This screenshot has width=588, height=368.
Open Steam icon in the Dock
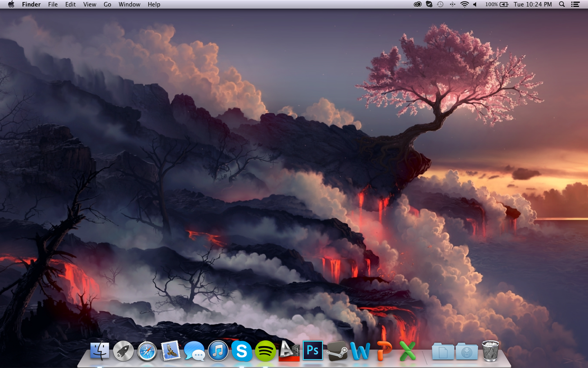coord(337,351)
